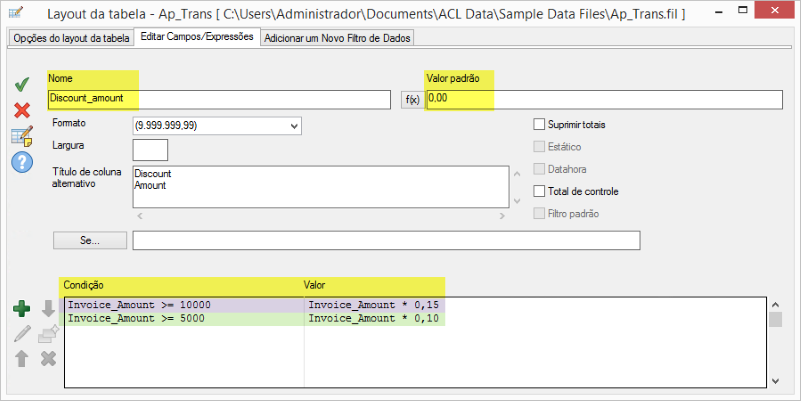Click the pencil edit condition icon
This screenshot has width=801, height=401.
[x=22, y=334]
